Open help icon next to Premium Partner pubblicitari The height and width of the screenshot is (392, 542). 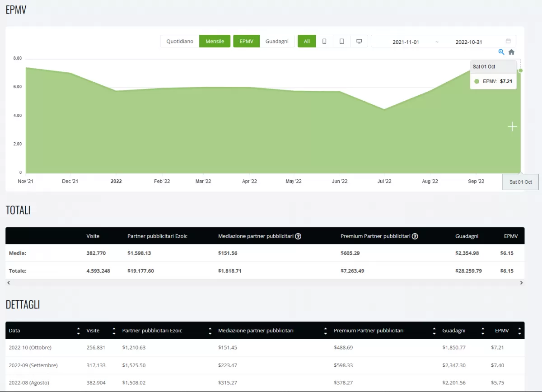[415, 236]
